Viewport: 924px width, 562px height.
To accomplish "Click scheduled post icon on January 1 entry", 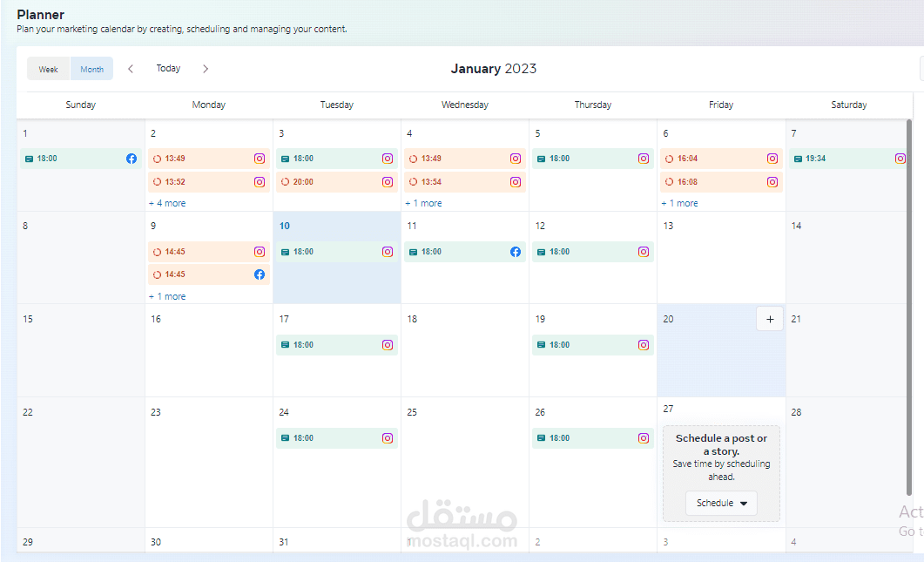I will click(x=29, y=159).
